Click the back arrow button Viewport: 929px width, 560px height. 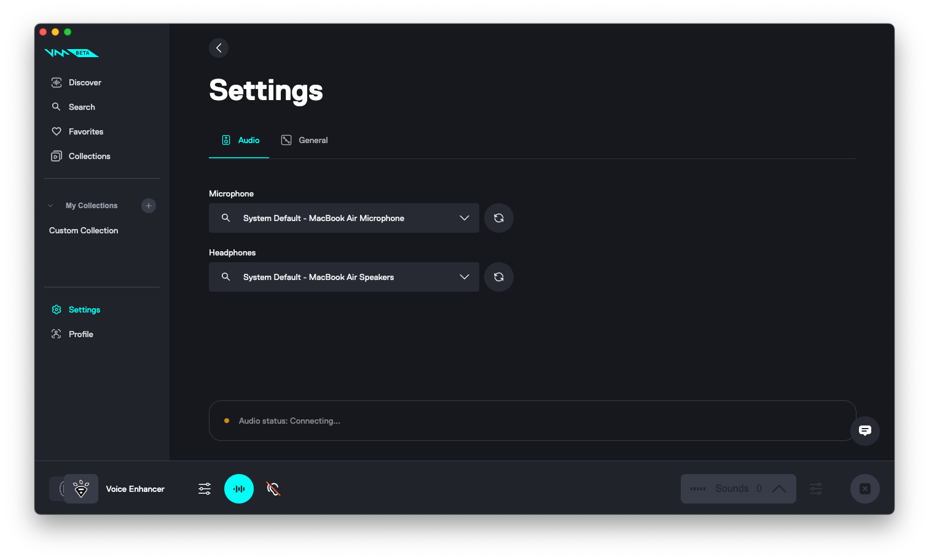(x=219, y=48)
